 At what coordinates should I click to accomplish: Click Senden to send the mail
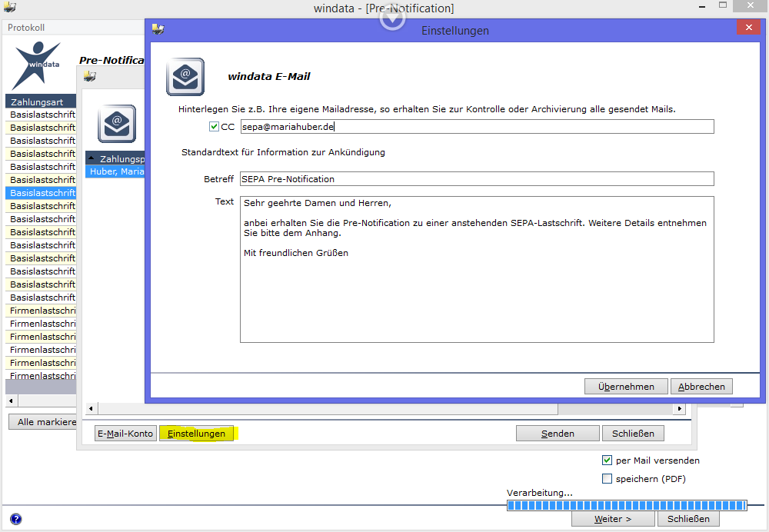pyautogui.click(x=558, y=434)
